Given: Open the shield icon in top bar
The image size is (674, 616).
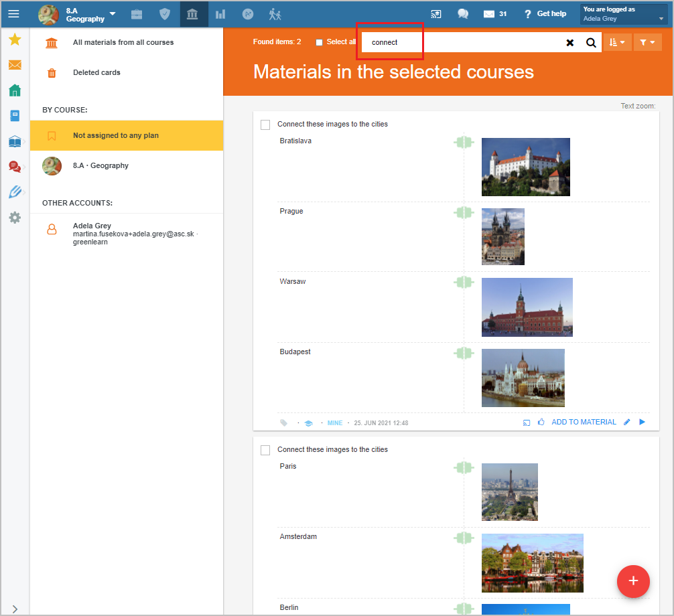Looking at the screenshot, I should point(165,14).
